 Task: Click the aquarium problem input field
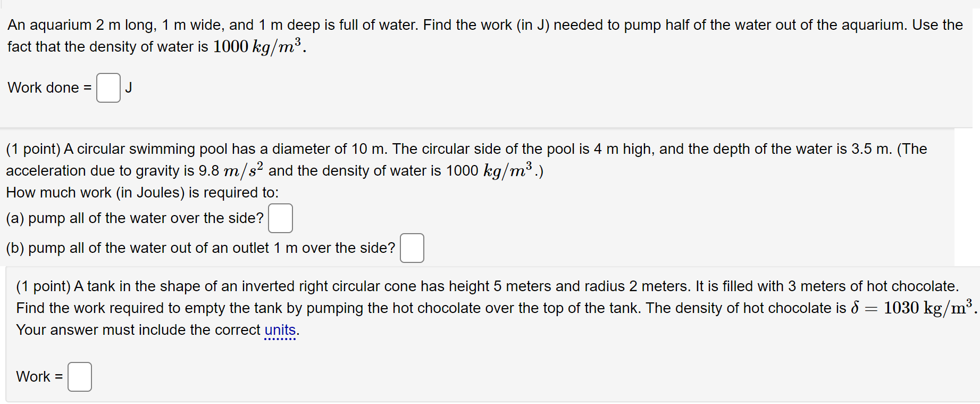pyautogui.click(x=108, y=88)
